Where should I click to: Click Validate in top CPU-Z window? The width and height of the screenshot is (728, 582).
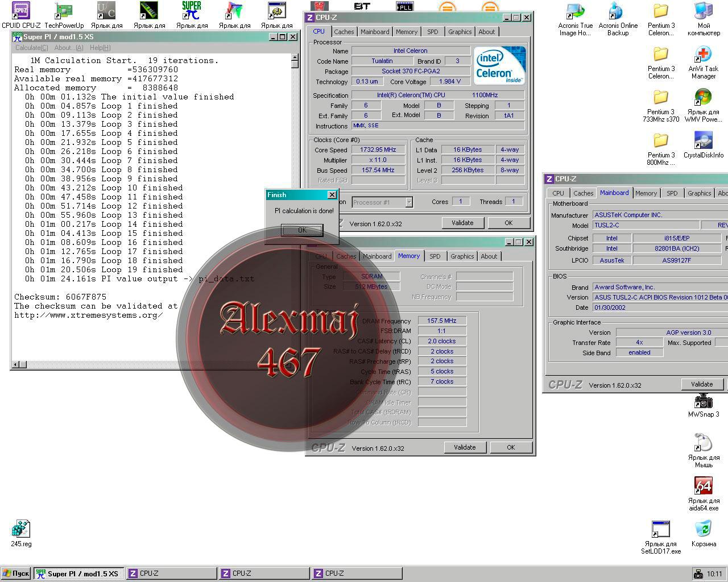pyautogui.click(x=462, y=223)
